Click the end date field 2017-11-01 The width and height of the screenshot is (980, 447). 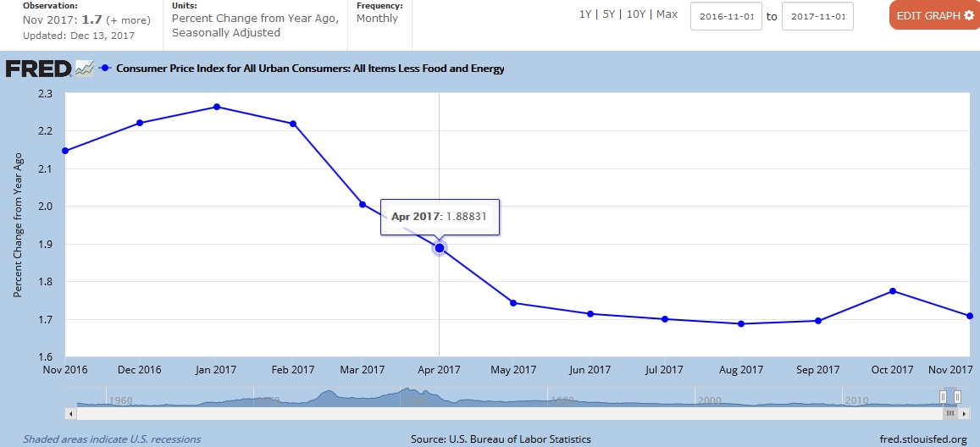[817, 16]
